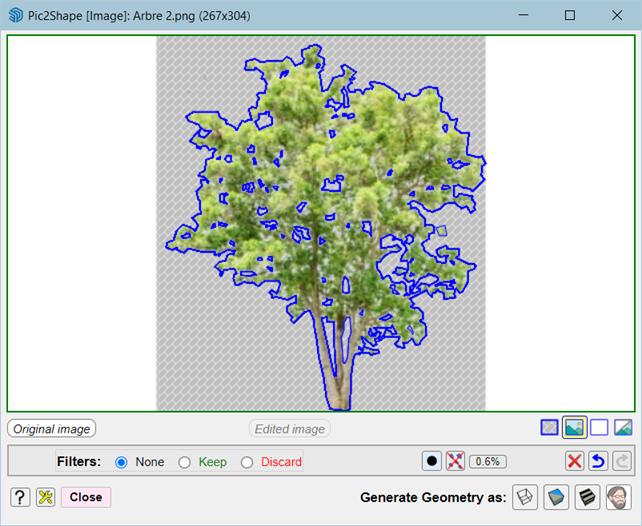642x526 pixels.
Task: Click the Pic2Shape app icon in title bar
Action: coord(16,16)
